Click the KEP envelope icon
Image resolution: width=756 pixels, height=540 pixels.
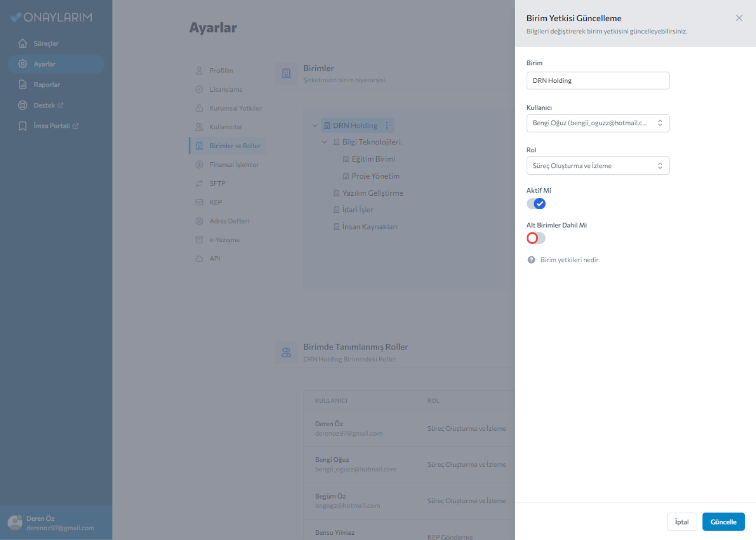(199, 202)
